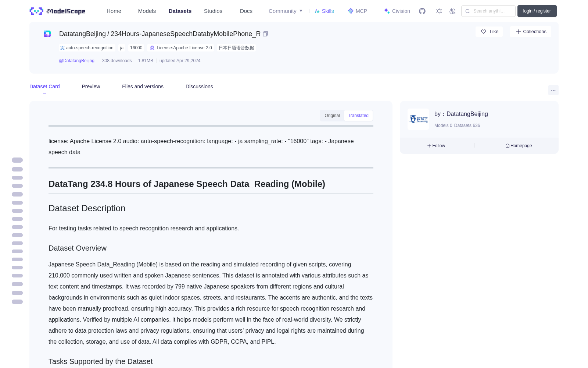588x368 pixels.
Task: Copy the dataset name with the copy icon
Action: [265, 34]
